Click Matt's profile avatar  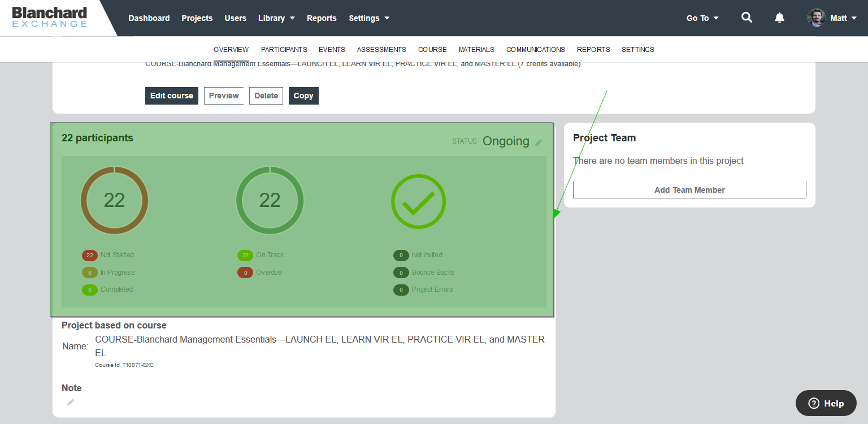click(x=816, y=18)
